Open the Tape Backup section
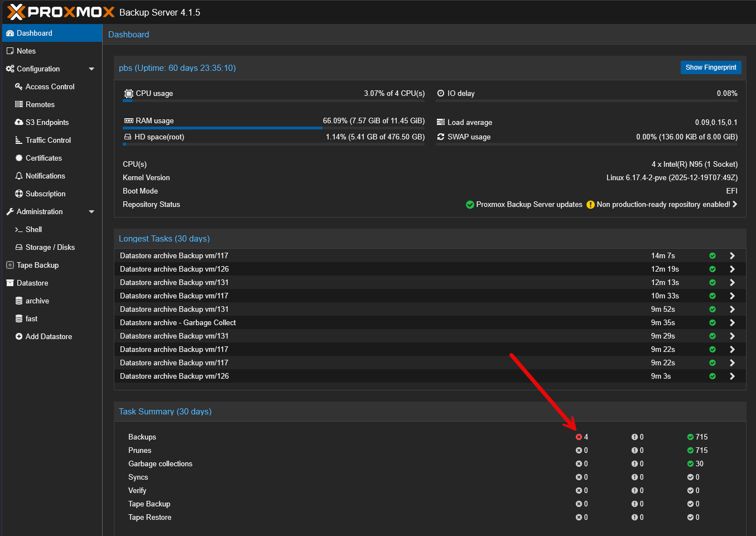Image resolution: width=756 pixels, height=536 pixels. tap(35, 265)
